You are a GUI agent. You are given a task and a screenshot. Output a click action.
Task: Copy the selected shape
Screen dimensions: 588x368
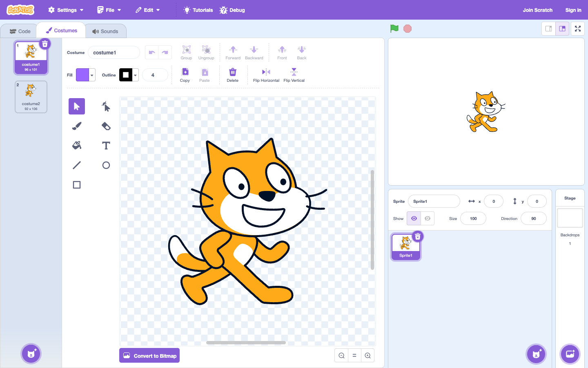click(x=185, y=75)
